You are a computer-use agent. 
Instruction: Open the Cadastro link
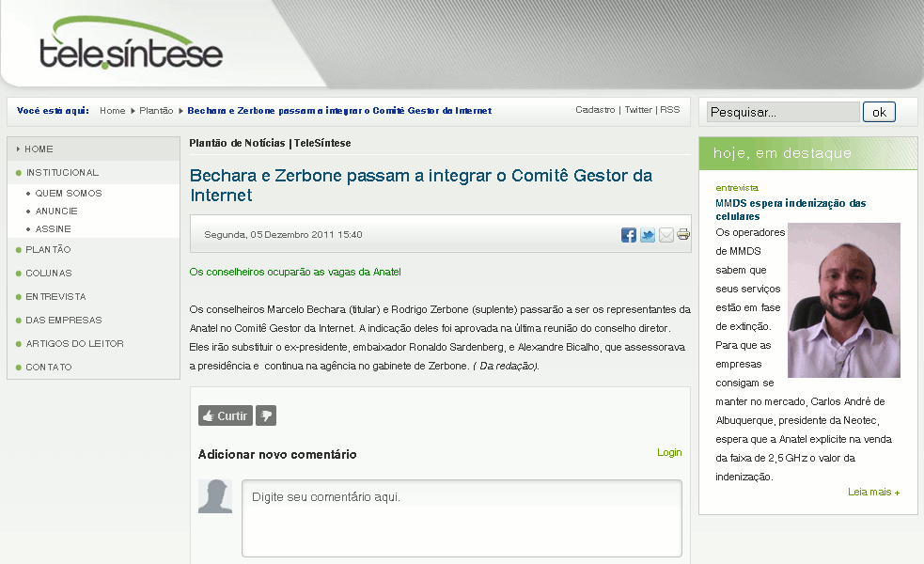595,110
